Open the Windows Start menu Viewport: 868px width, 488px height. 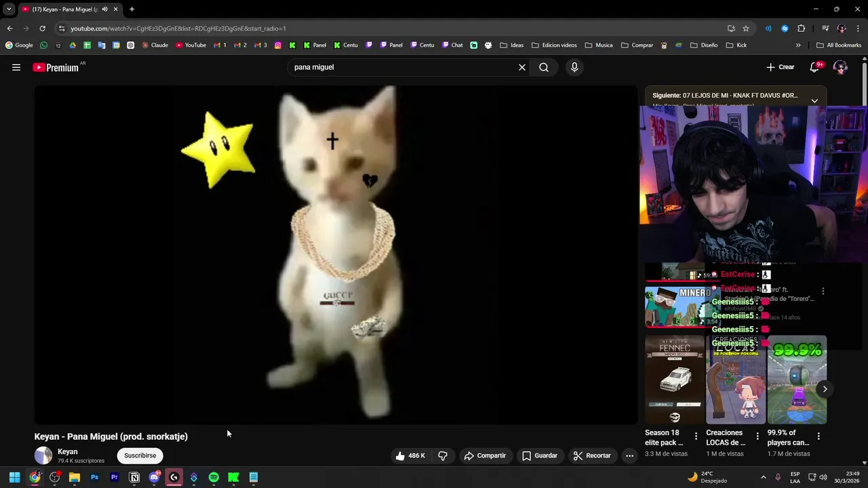(14, 477)
